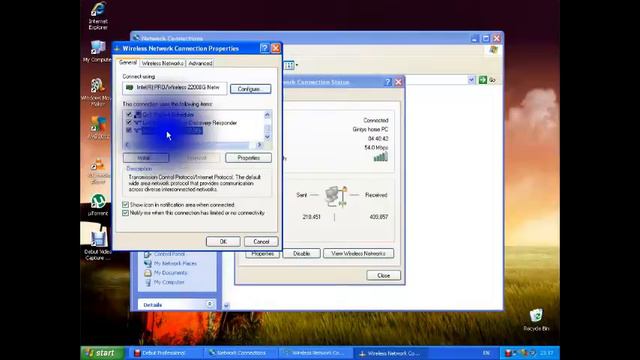Viewport: 640px width, 360px height.
Task: Open the address bar dropdown in Network Connections
Action: click(x=471, y=80)
